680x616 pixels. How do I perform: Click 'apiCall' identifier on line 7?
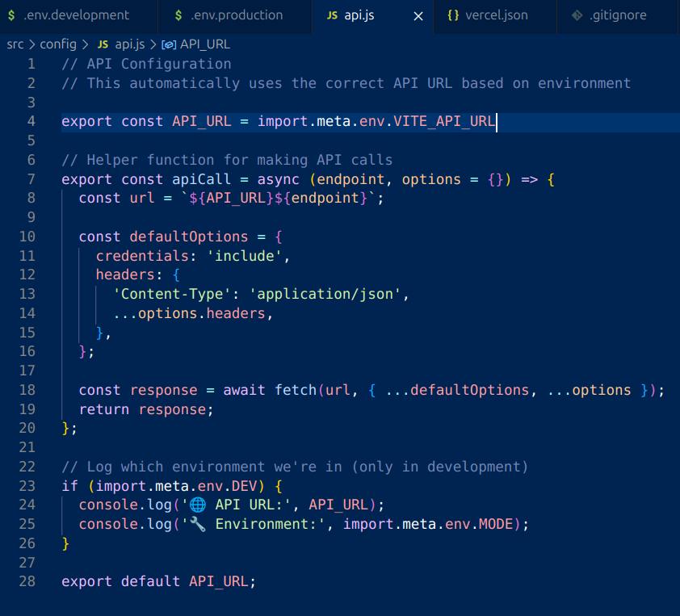point(201,179)
